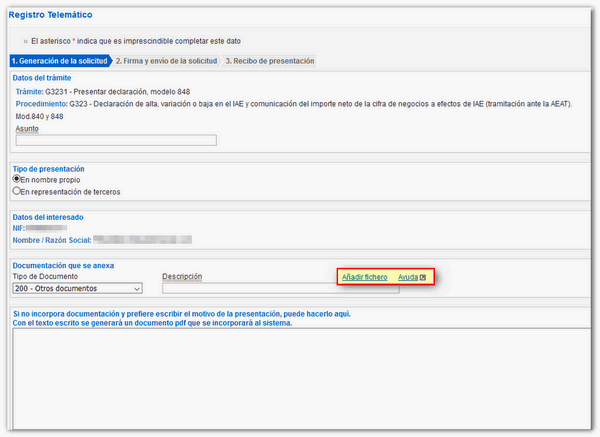Open the '3. Recibo de presentación' tab

[269, 61]
